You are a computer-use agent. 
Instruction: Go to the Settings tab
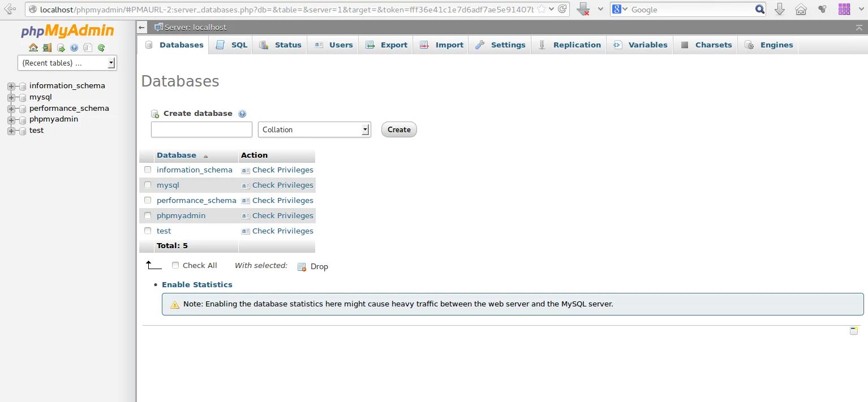pyautogui.click(x=500, y=45)
